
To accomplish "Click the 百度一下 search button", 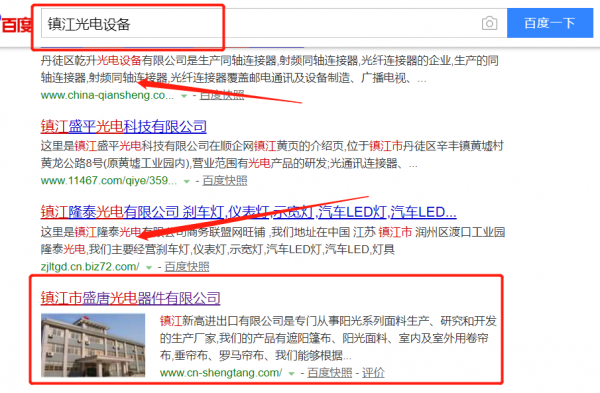I will click(x=550, y=23).
